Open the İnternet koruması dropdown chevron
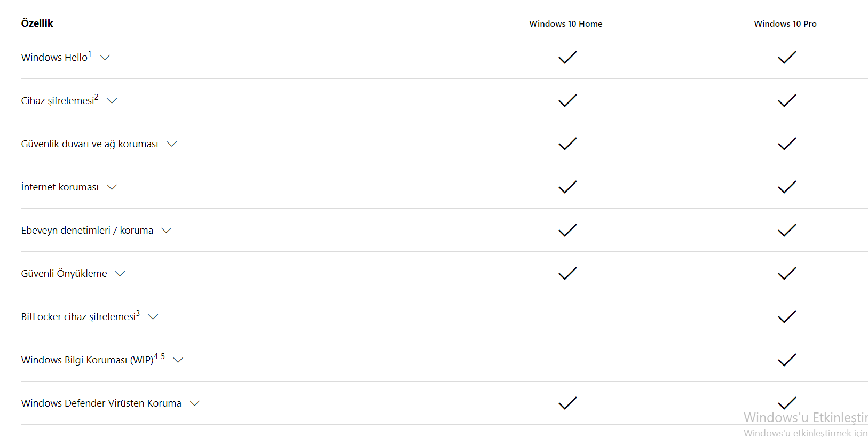The height and width of the screenshot is (437, 868). (112, 187)
